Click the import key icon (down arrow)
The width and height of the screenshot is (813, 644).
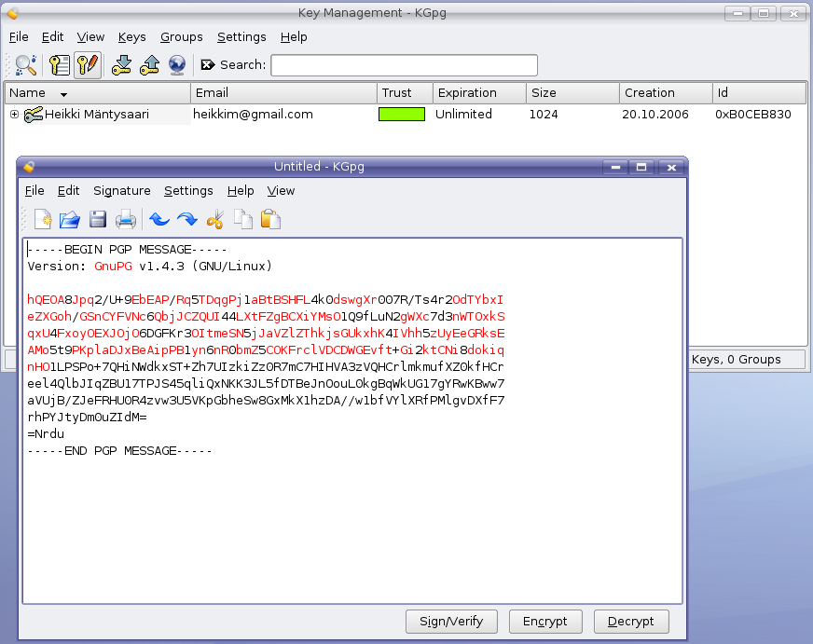click(x=121, y=65)
